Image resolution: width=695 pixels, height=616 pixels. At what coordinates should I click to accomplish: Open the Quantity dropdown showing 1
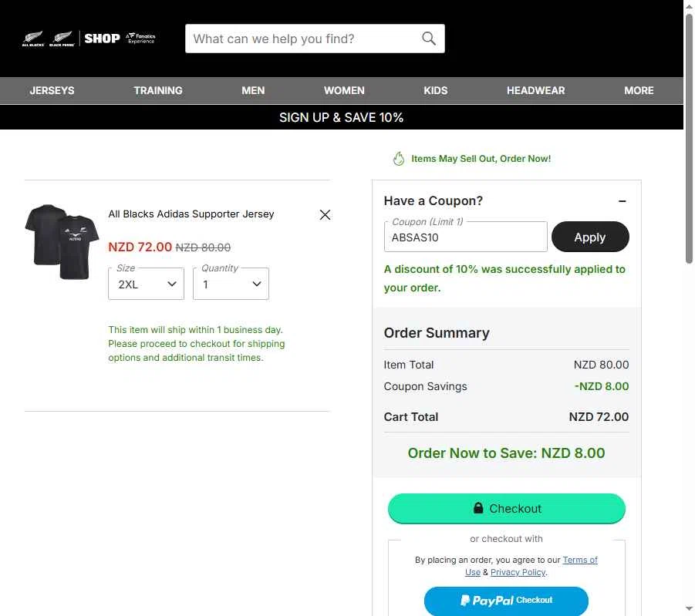(231, 284)
